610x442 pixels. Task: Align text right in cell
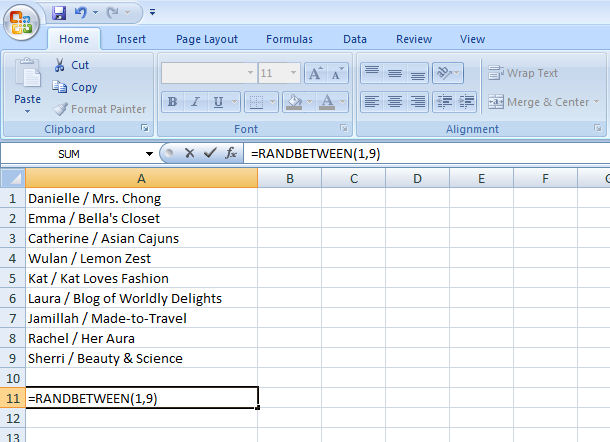click(x=418, y=102)
